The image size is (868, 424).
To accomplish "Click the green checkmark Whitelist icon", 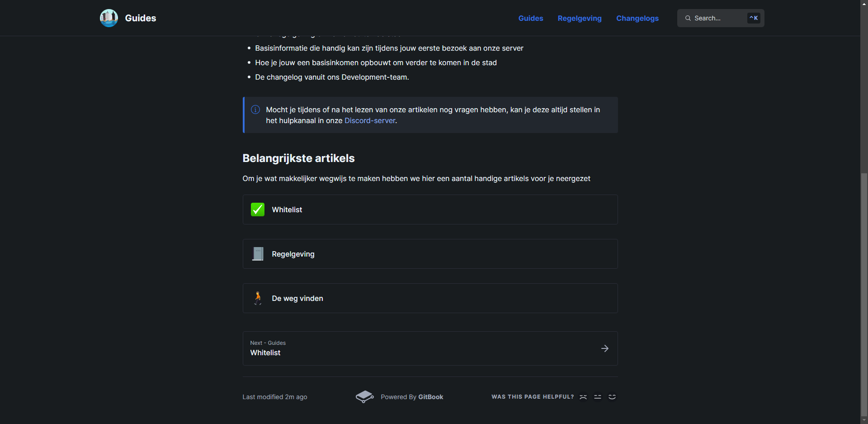I will point(258,210).
